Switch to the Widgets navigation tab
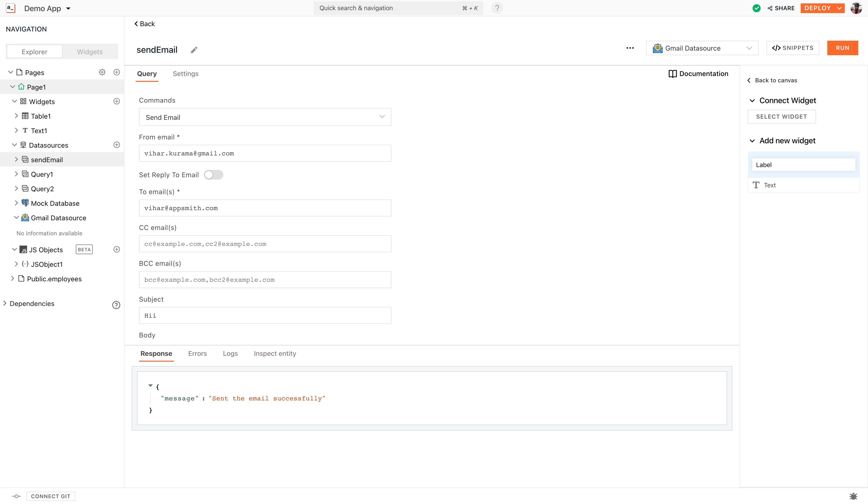Screen dimensions: 868x504 [x=90, y=52]
